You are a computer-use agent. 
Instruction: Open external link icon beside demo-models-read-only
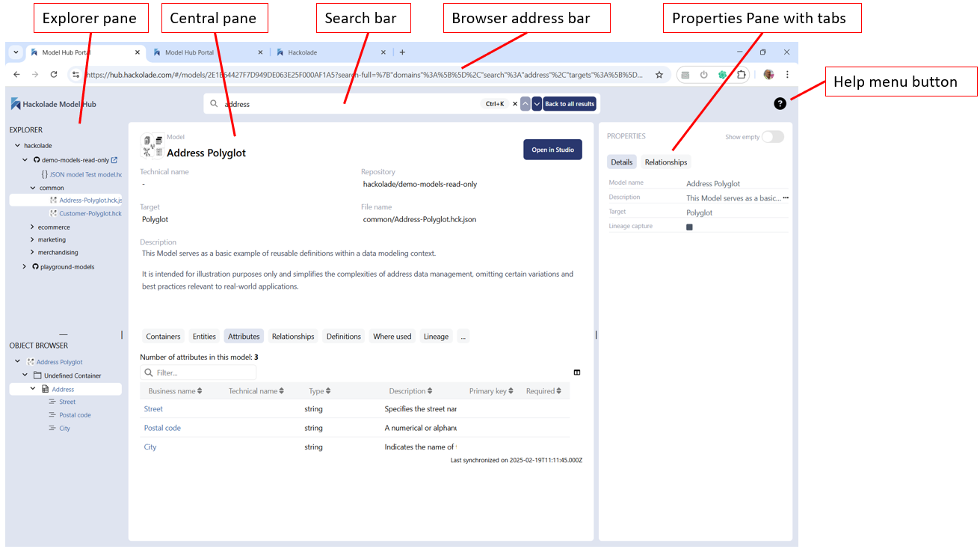click(x=114, y=159)
